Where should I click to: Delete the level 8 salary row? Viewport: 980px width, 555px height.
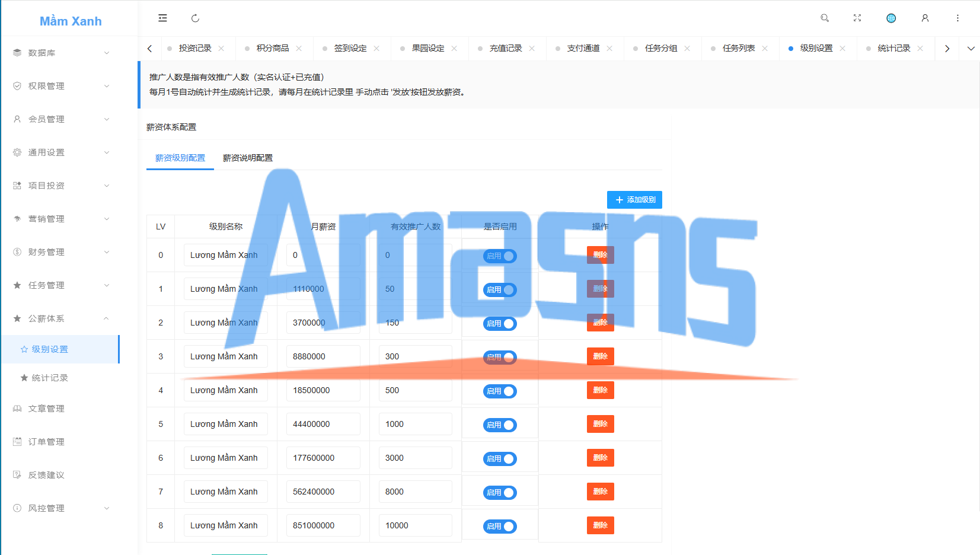(600, 525)
